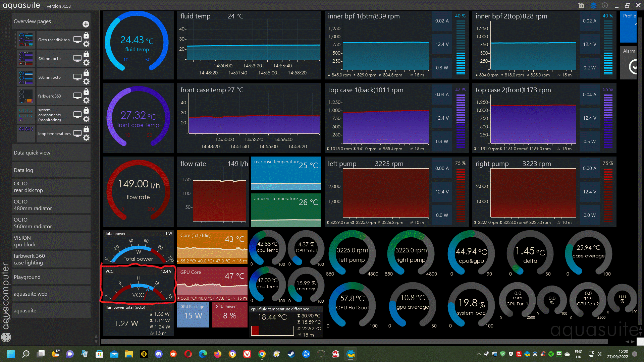
Task: Open gear settings for loop temperatures page
Action: (x=86, y=138)
